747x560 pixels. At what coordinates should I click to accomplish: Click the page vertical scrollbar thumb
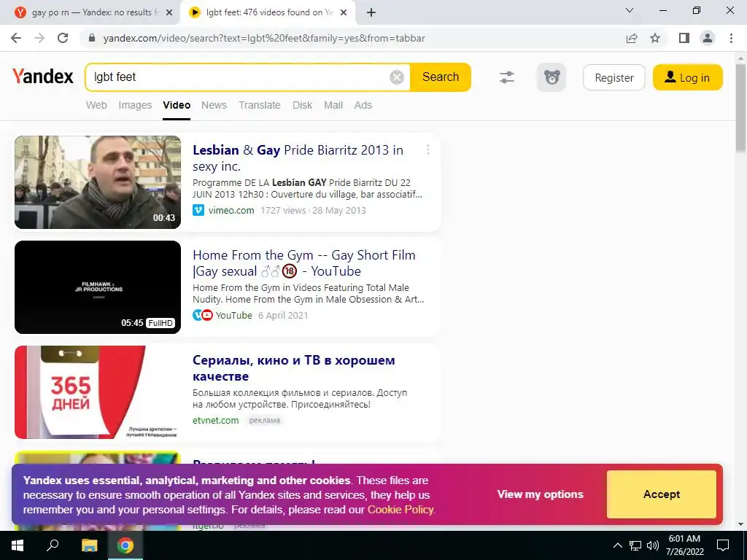(x=741, y=109)
